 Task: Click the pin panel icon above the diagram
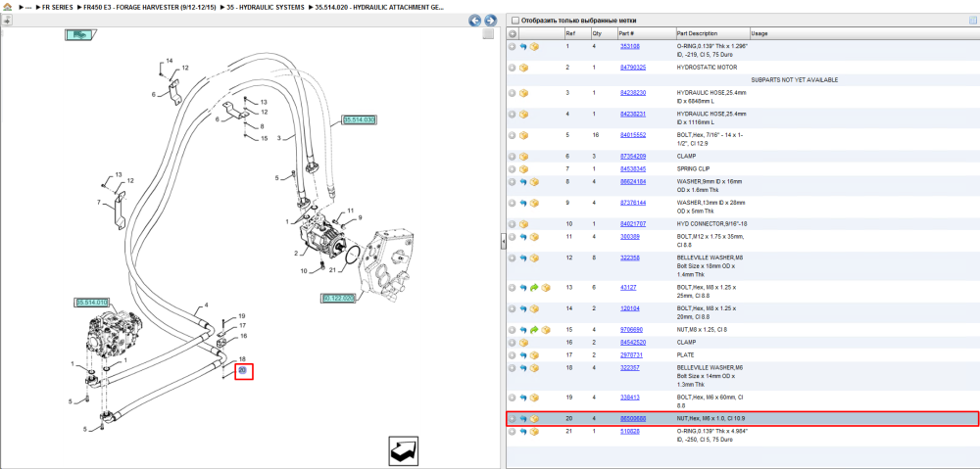[6, 20]
